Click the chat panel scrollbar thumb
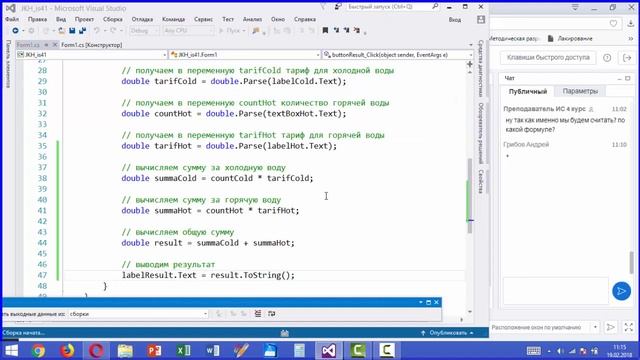Screen dimensions: 640x360 pyautogui.click(x=632, y=262)
